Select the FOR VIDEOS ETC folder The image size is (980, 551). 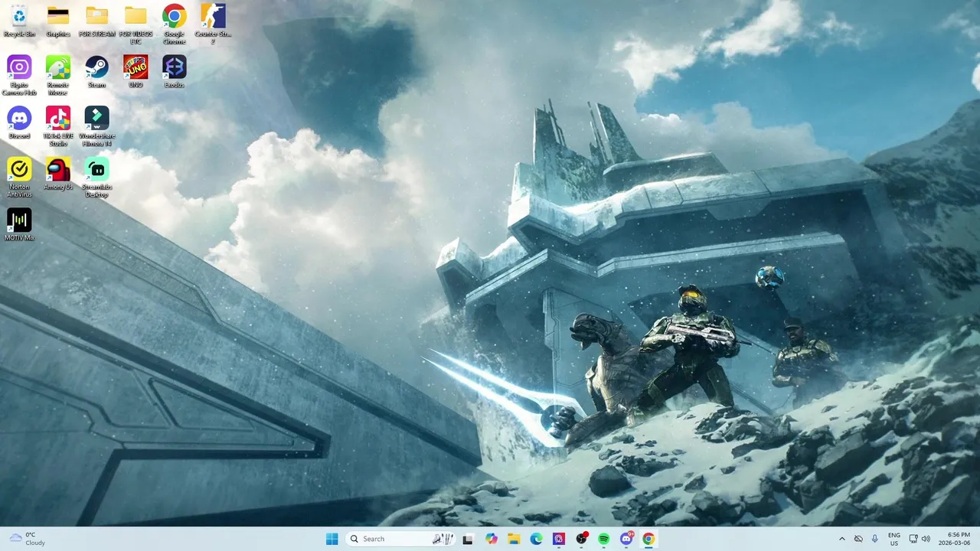coord(136,24)
